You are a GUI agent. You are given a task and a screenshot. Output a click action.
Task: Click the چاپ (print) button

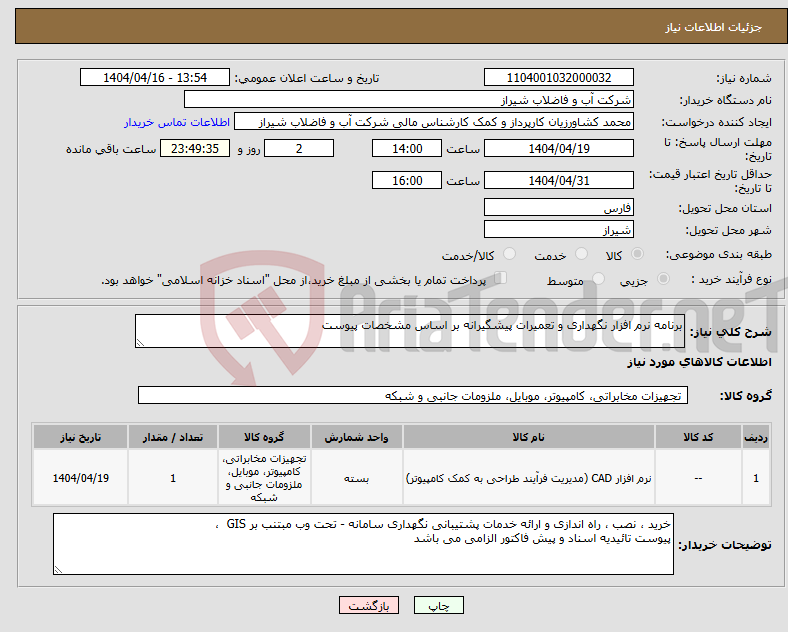pyautogui.click(x=438, y=605)
